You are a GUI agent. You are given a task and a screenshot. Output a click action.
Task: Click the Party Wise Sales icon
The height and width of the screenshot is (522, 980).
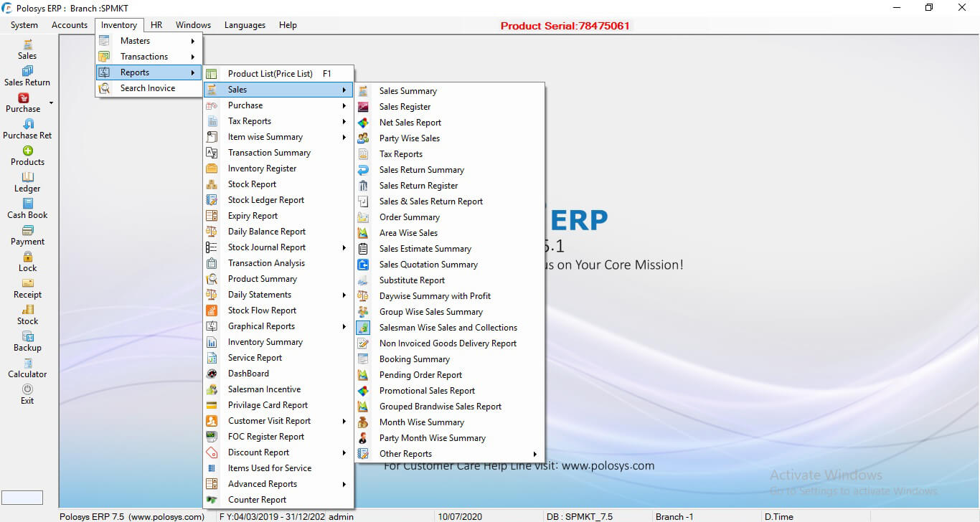pos(364,138)
